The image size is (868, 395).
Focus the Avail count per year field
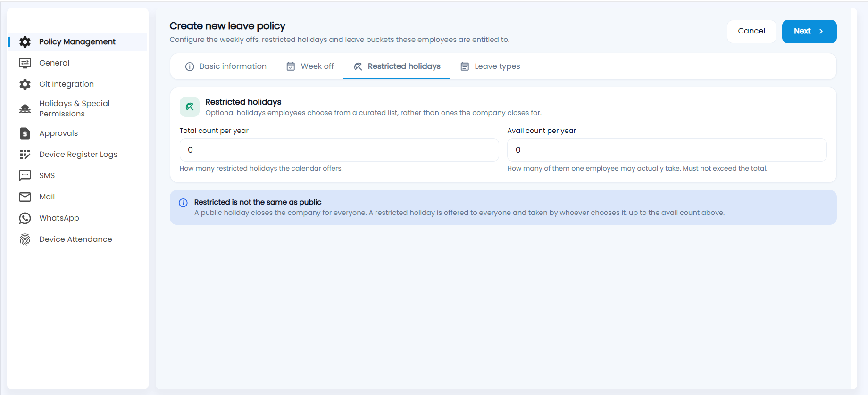tap(667, 150)
